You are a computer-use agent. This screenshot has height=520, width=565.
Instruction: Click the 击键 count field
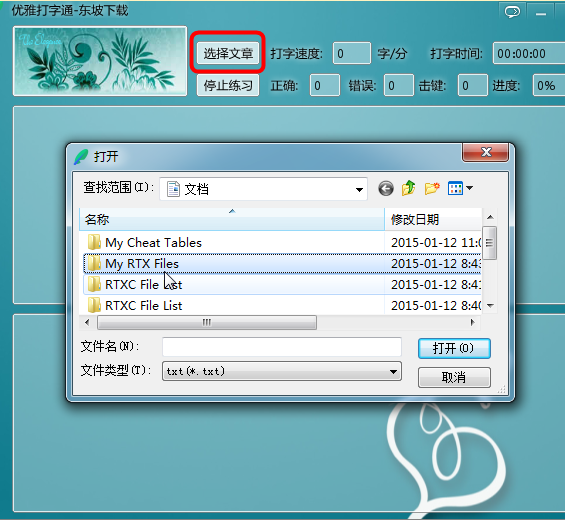point(473,85)
